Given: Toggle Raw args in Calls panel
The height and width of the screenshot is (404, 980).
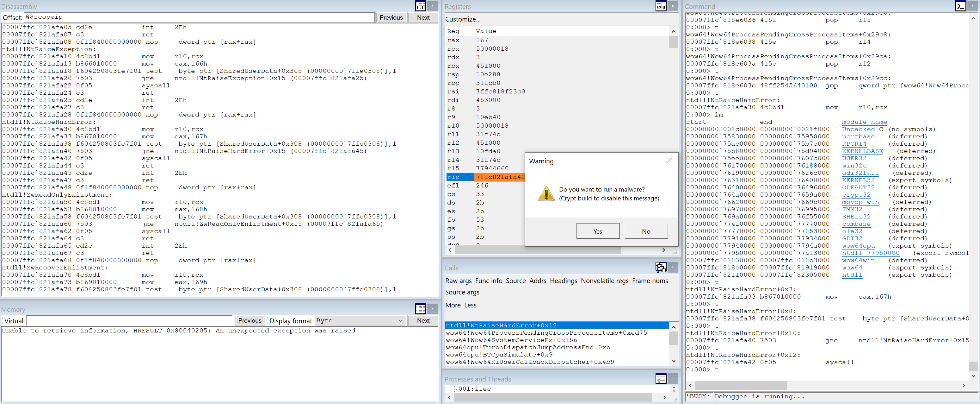Looking at the screenshot, I should click(459, 281).
